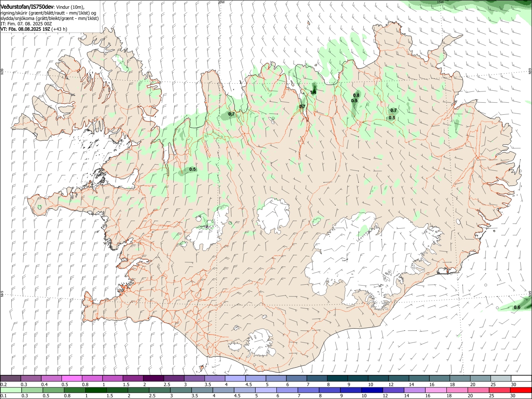Pick the 0.1 palest green rain-scale swatch
The height and width of the screenshot is (399, 532).
(11, 390)
